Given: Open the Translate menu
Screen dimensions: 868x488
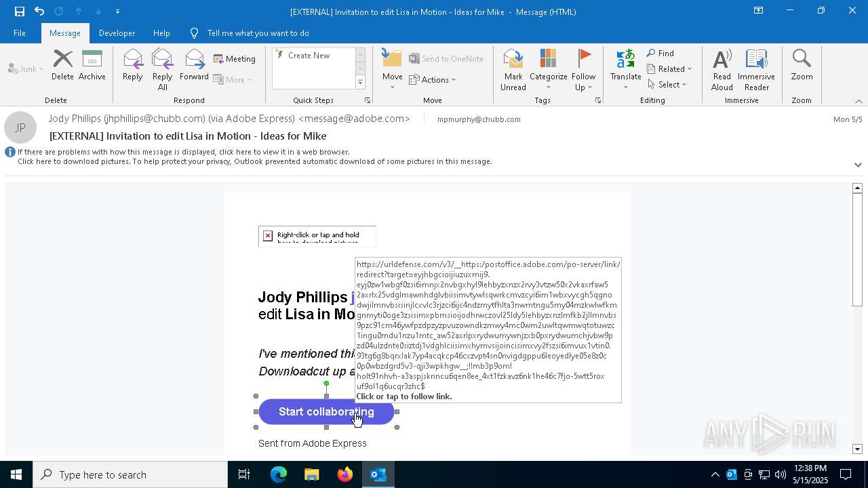Looking at the screenshot, I should (x=625, y=70).
